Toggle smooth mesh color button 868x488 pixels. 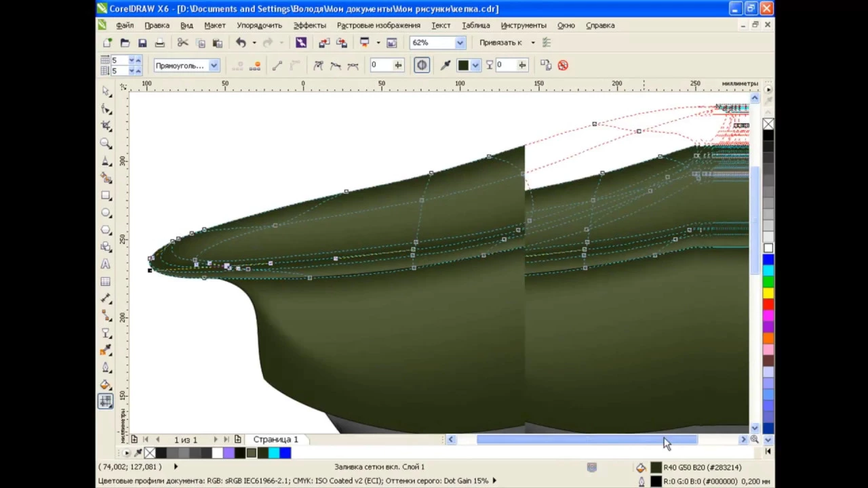(x=422, y=65)
